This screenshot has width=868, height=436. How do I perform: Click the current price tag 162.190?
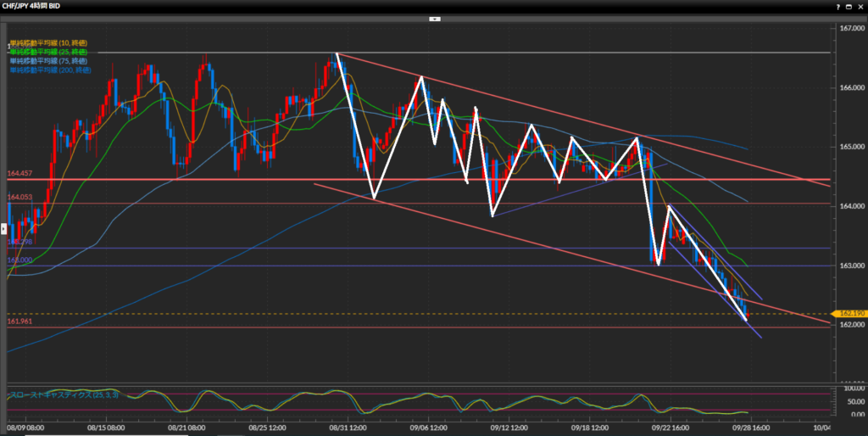(849, 314)
